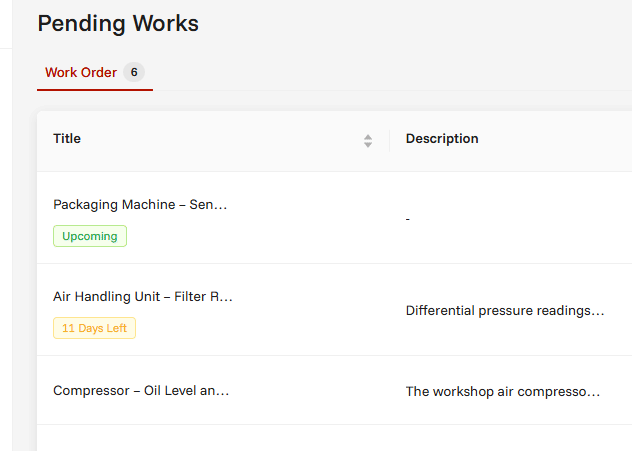This screenshot has width=632, height=451.
Task: Open the Packaging Machine work order
Action: tap(140, 205)
